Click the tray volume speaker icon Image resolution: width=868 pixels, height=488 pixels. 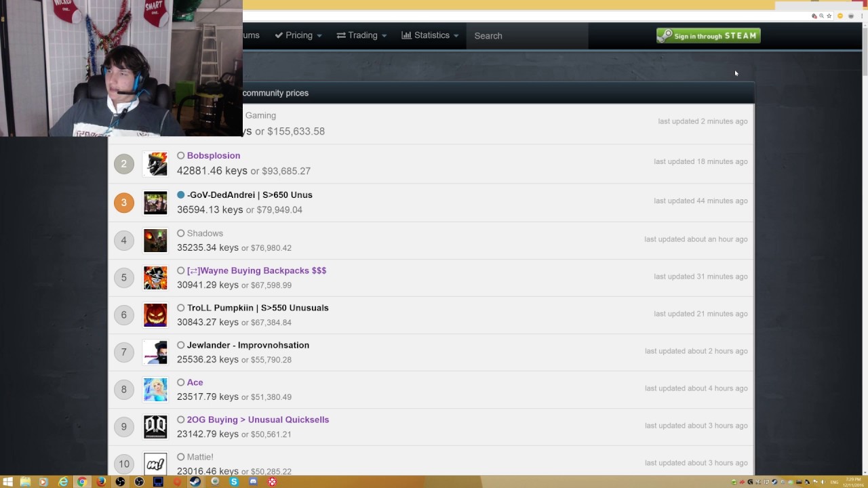[823, 482]
